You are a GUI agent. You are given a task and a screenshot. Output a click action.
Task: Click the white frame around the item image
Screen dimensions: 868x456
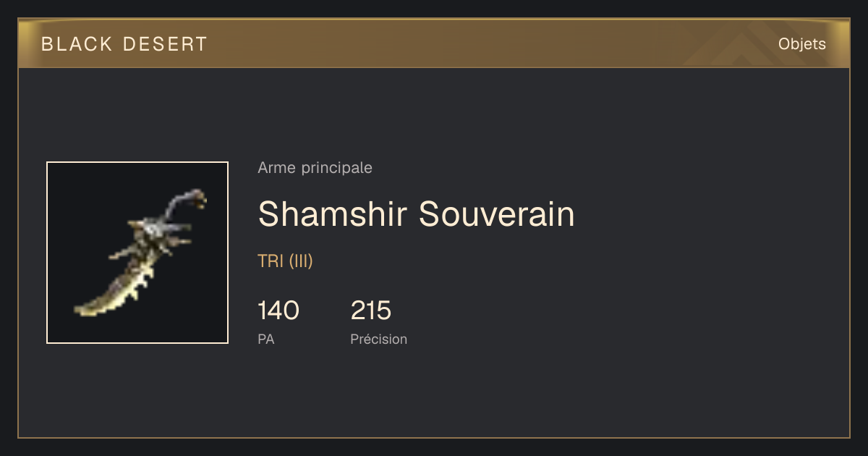[x=137, y=163]
